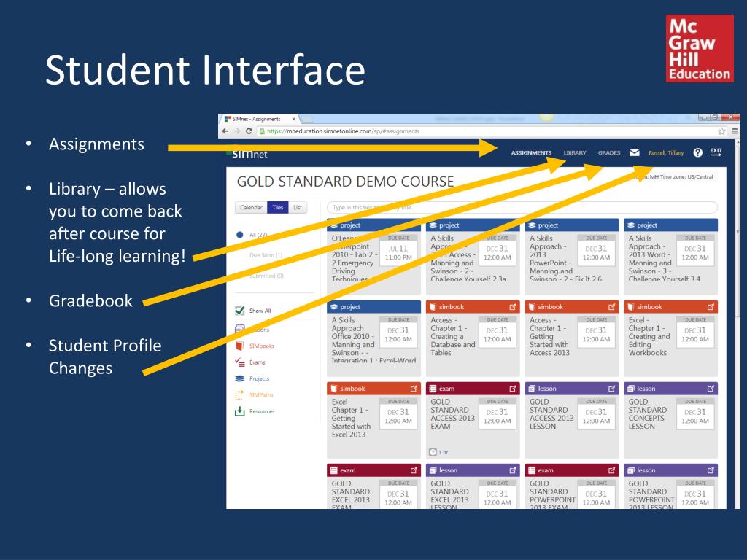Close the SIMnet - Assignments tab
The width and height of the screenshot is (747, 560).
(294, 119)
